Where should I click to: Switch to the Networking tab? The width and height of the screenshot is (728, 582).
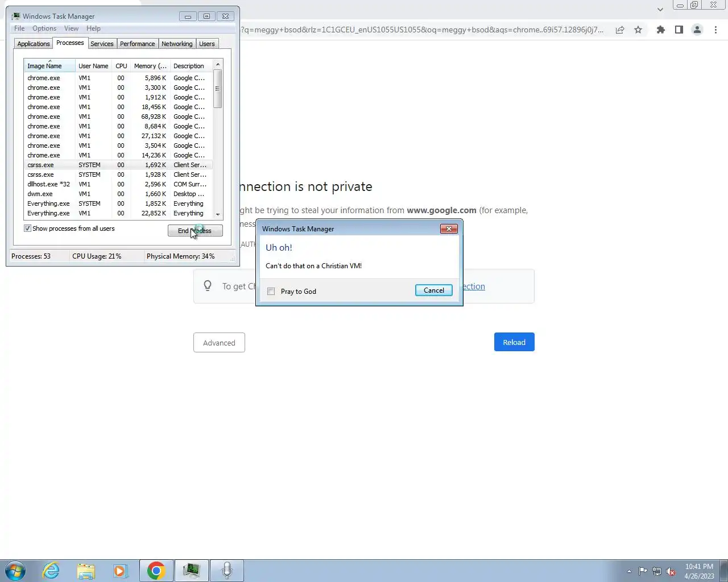pos(177,44)
